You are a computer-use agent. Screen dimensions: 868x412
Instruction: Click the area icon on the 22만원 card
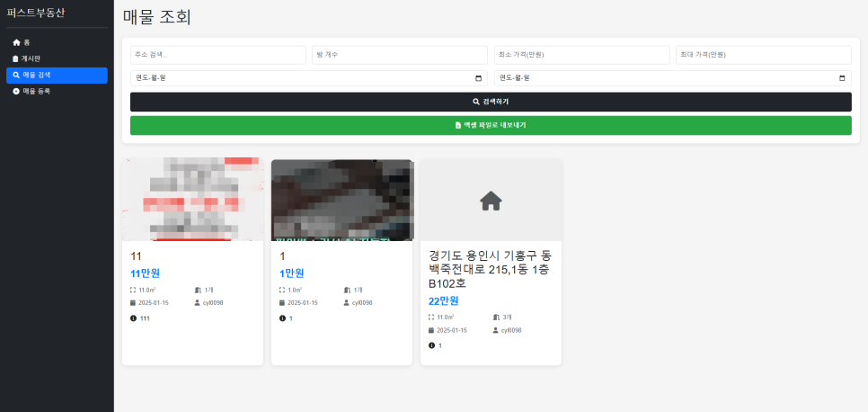tap(431, 318)
